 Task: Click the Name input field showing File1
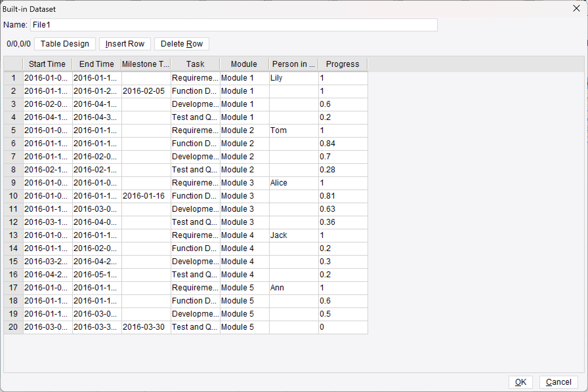click(x=234, y=25)
